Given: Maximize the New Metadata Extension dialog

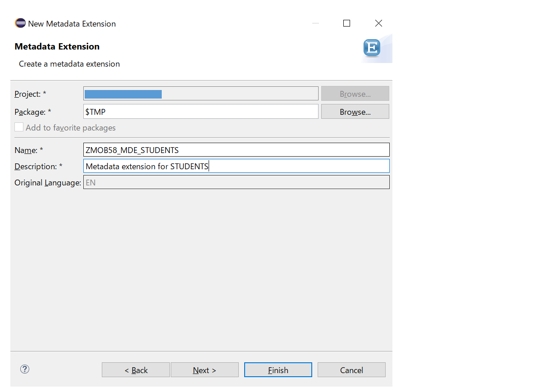Looking at the screenshot, I should coord(346,23).
